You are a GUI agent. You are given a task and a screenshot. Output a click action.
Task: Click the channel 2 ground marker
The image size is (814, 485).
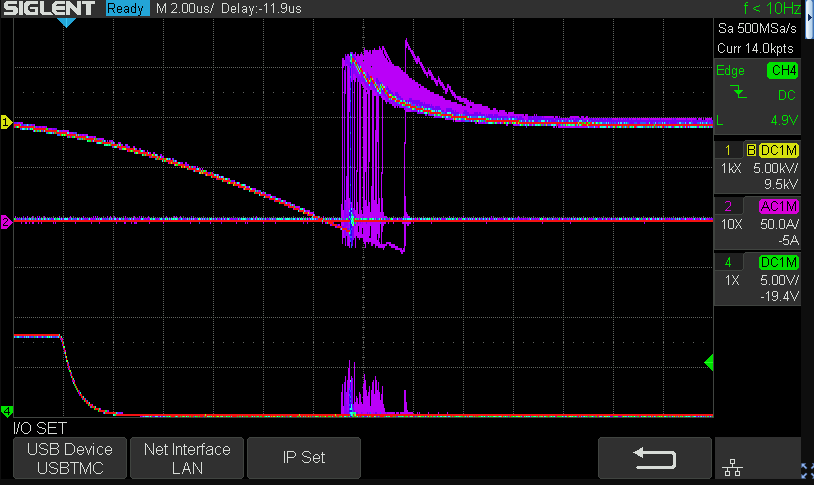click(6, 222)
